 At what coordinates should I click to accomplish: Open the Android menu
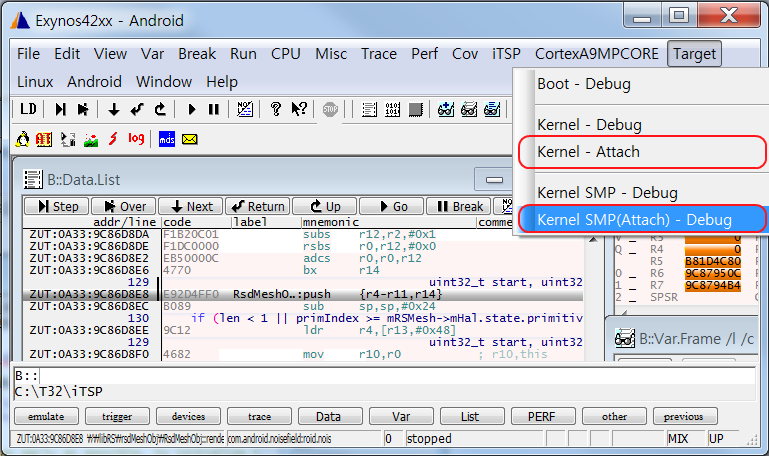[x=94, y=82]
